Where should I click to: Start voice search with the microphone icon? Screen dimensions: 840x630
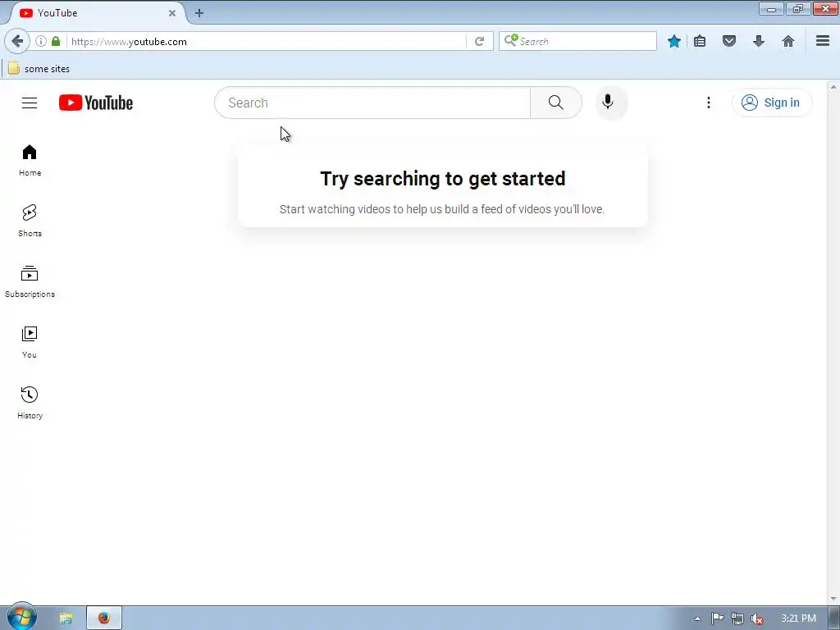coord(608,102)
